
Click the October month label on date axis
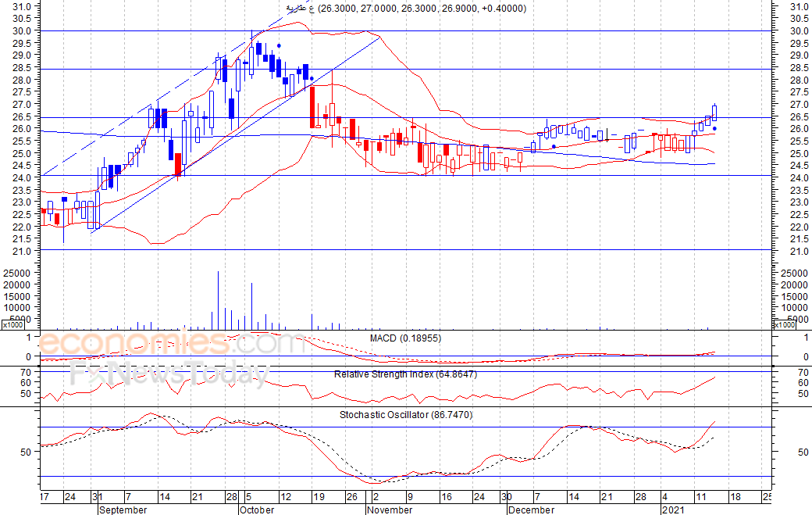click(x=258, y=510)
